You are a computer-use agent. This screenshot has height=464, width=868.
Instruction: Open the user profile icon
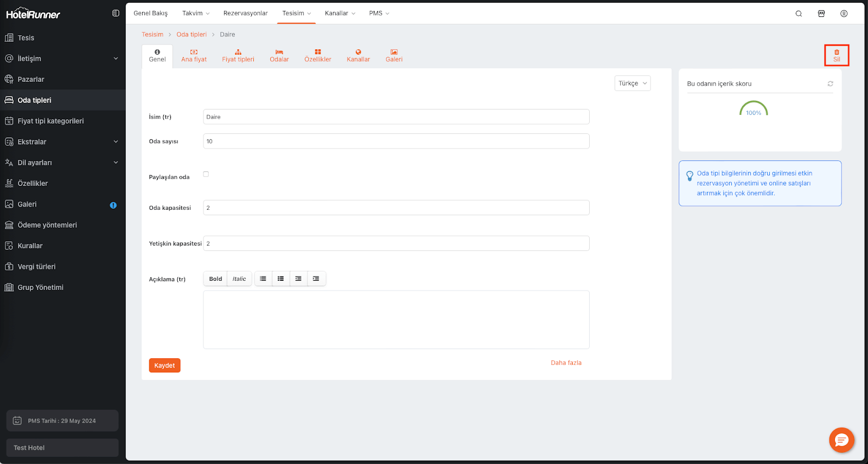click(x=844, y=14)
